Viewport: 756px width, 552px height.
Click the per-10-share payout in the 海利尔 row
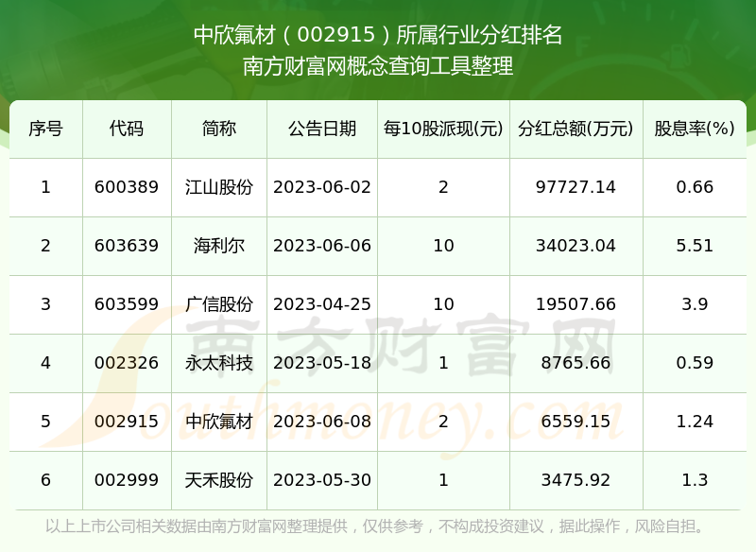pos(443,246)
